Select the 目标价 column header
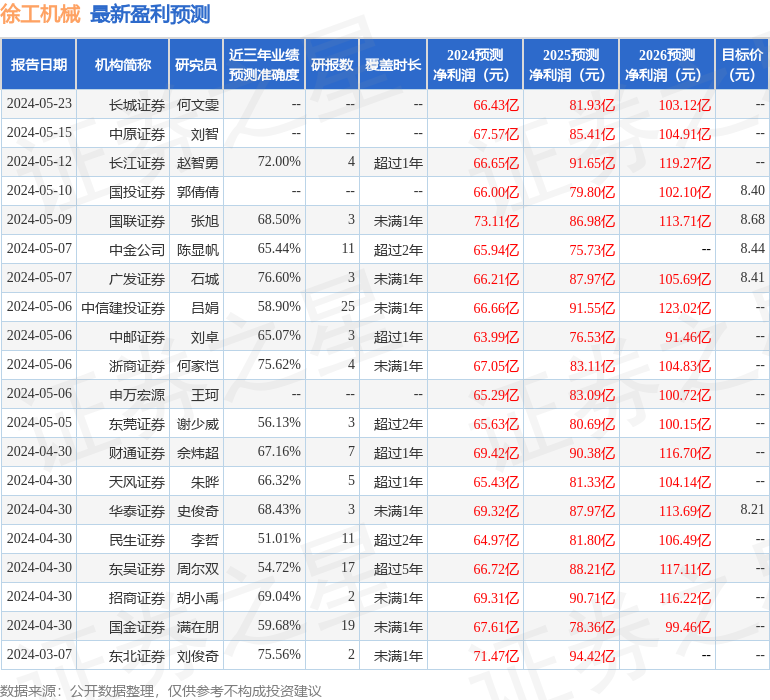Screen dimensions: 770x700 [742, 64]
